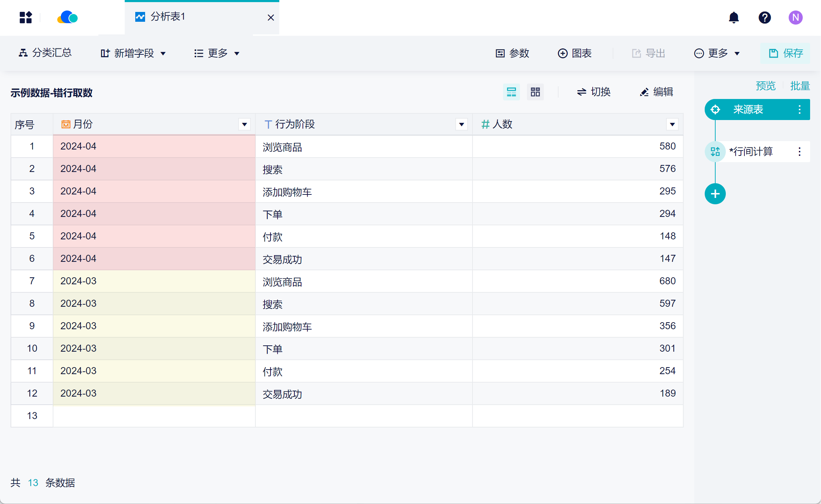
Task: Open the help question mark icon
Action: [x=764, y=17]
